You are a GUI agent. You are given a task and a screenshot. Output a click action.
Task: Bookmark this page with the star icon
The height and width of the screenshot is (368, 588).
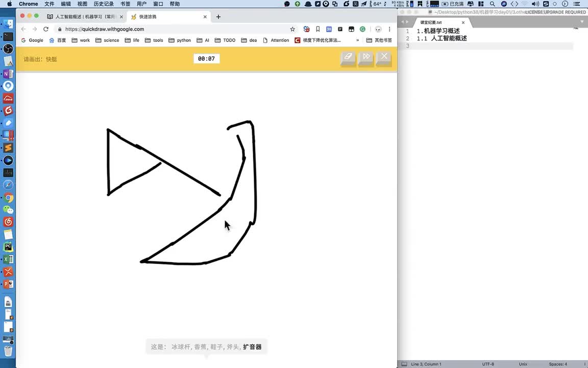pos(292,29)
